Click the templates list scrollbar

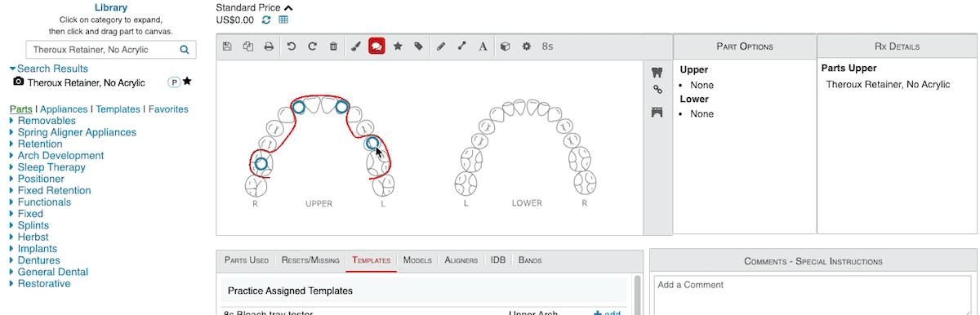(637, 294)
